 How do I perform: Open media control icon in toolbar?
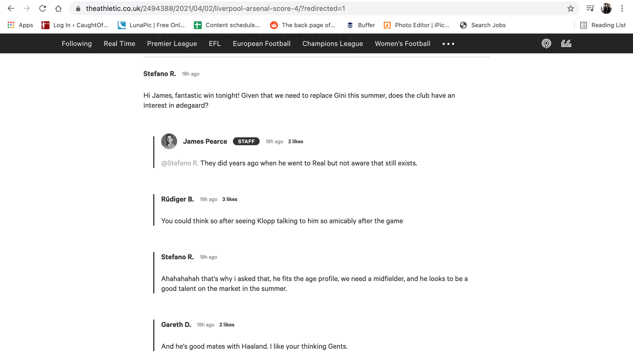point(590,8)
